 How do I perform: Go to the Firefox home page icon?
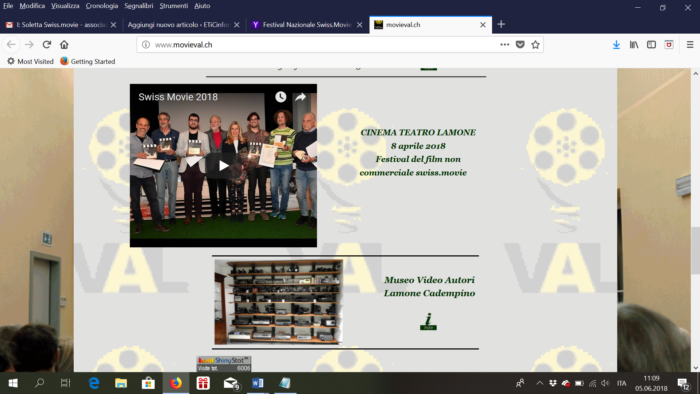click(x=64, y=45)
